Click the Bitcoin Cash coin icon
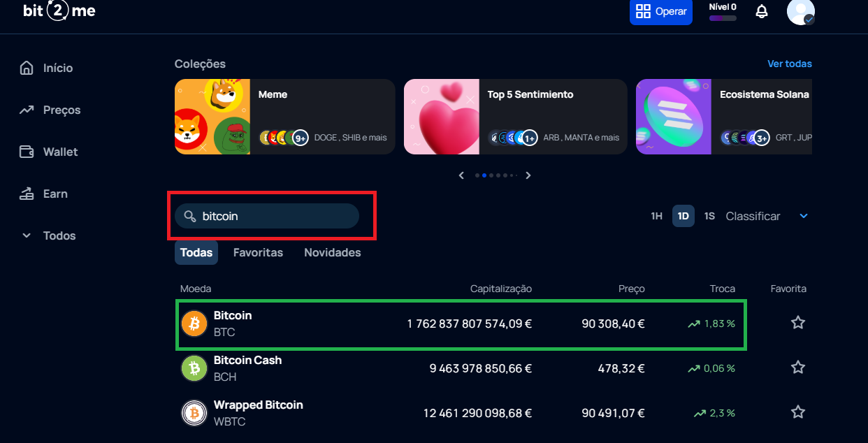 tap(194, 368)
